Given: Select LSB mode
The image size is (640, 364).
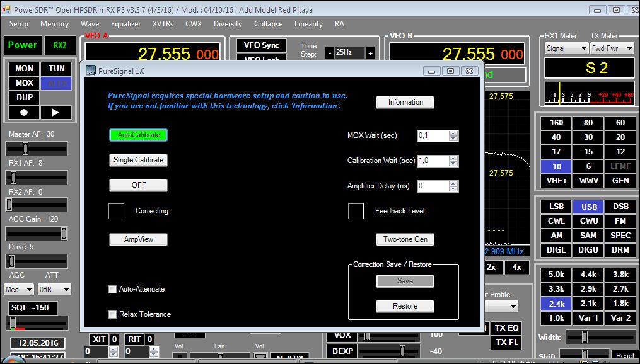Looking at the screenshot, I should pyautogui.click(x=556, y=207).
